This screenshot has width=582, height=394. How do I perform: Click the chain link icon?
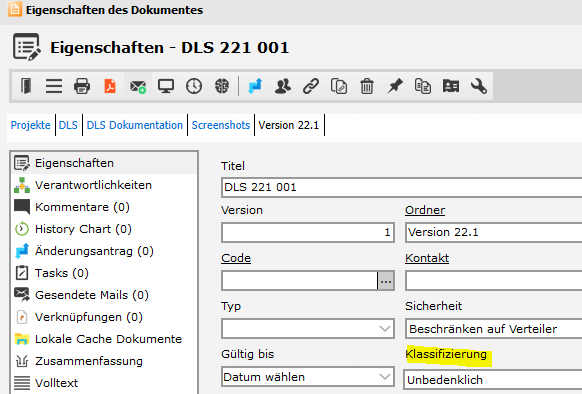tap(311, 86)
